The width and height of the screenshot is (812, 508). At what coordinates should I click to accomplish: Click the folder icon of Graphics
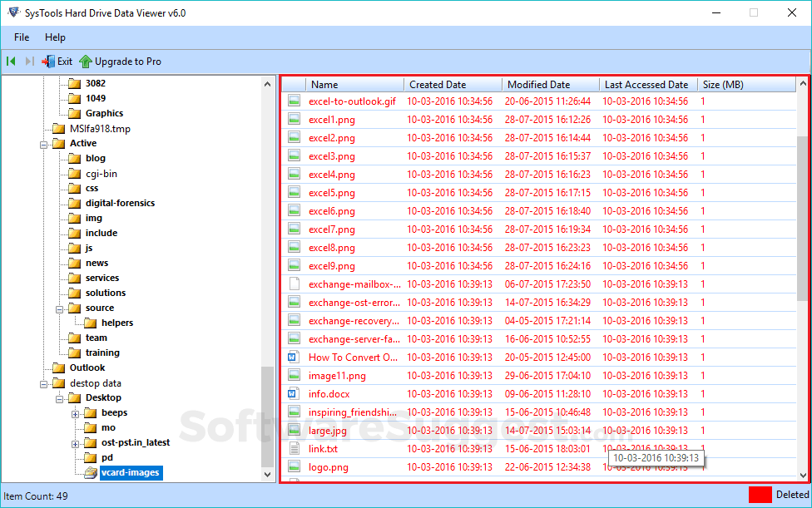coord(75,113)
